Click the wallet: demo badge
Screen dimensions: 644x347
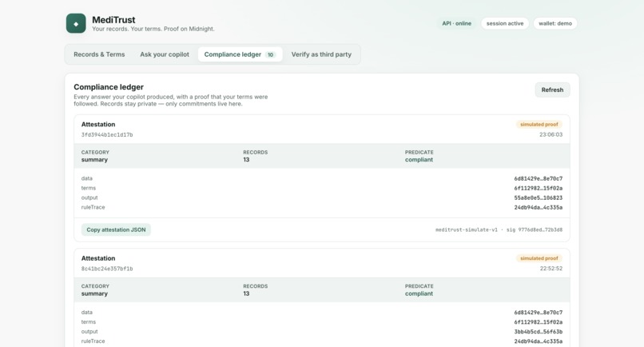[555, 23]
